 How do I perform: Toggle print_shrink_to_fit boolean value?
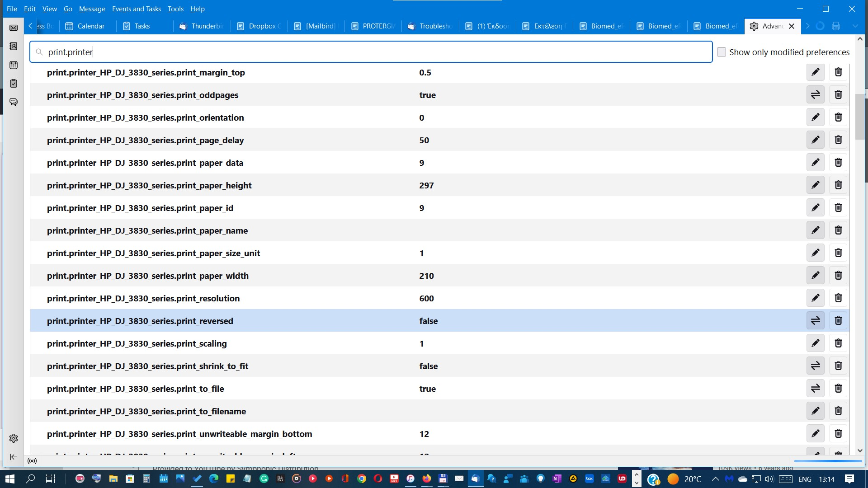pyautogui.click(x=815, y=366)
